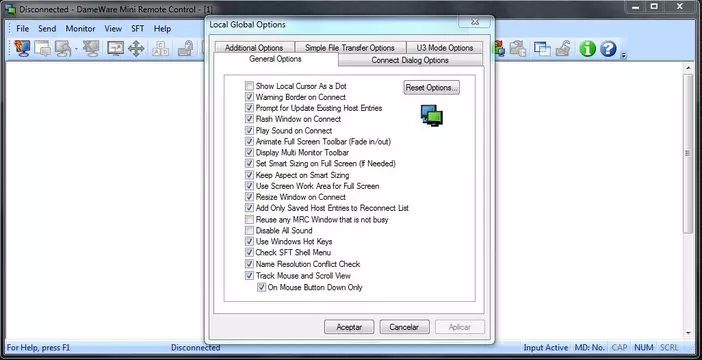Toggle Set Smart Sizing on Full Screen
This screenshot has height=360, width=702.
tap(249, 164)
